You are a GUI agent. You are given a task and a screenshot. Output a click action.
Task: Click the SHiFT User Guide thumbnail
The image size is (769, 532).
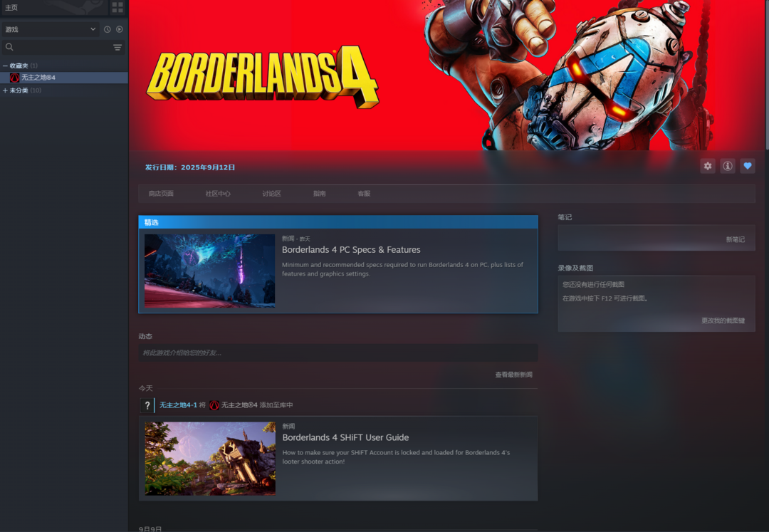[210, 459]
